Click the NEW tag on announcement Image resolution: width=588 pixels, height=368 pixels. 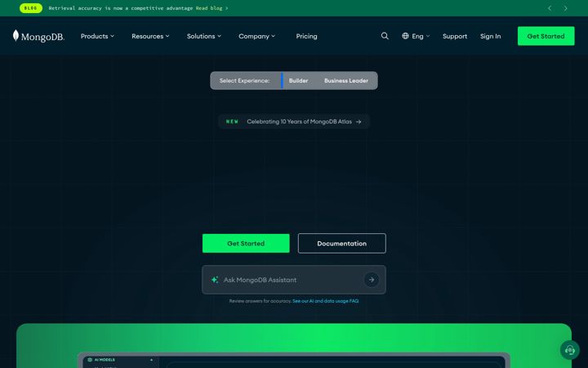point(232,122)
